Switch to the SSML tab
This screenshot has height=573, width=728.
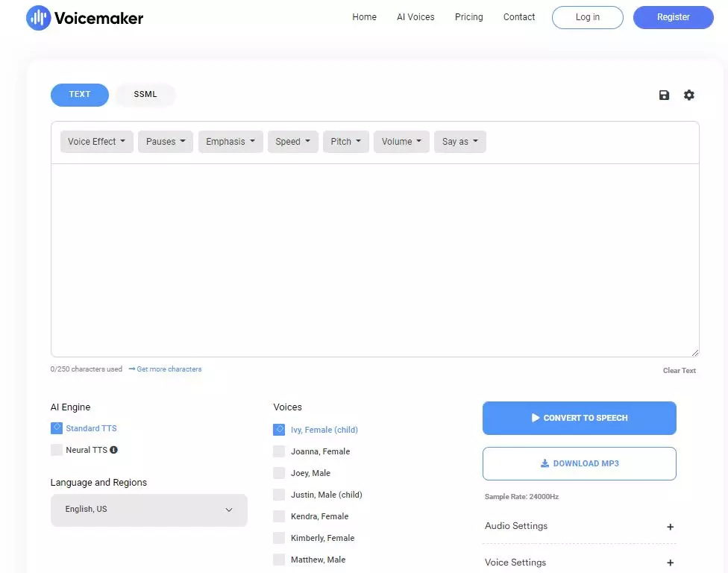coord(145,95)
